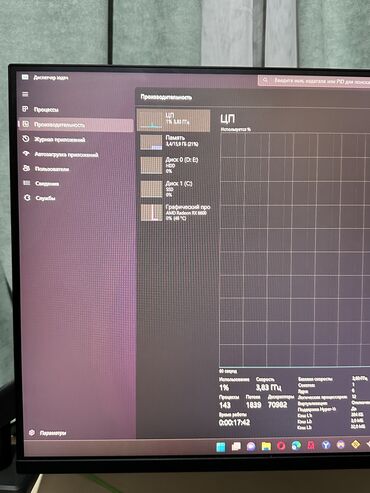Image resolution: width=370 pixels, height=493 pixels.
Task: Open the Процессы page icon in sidebar
Action: tap(25, 109)
